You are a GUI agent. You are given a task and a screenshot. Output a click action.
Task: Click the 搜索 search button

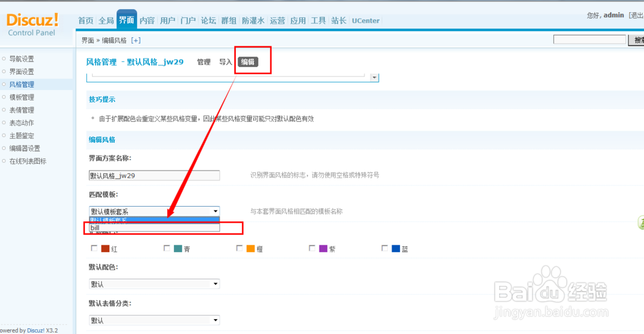(x=637, y=40)
